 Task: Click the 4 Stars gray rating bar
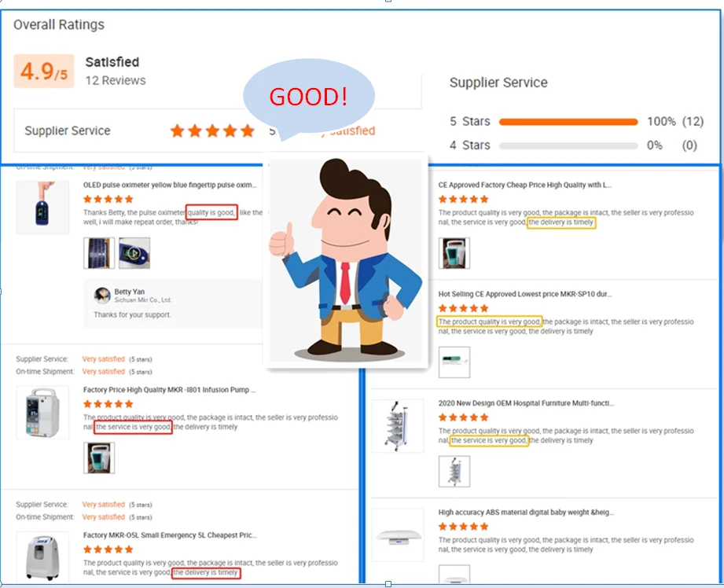pos(568,145)
